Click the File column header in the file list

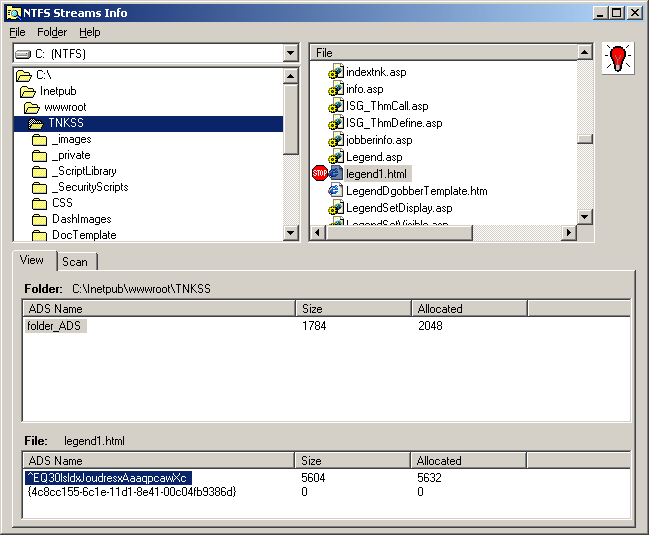click(x=444, y=53)
